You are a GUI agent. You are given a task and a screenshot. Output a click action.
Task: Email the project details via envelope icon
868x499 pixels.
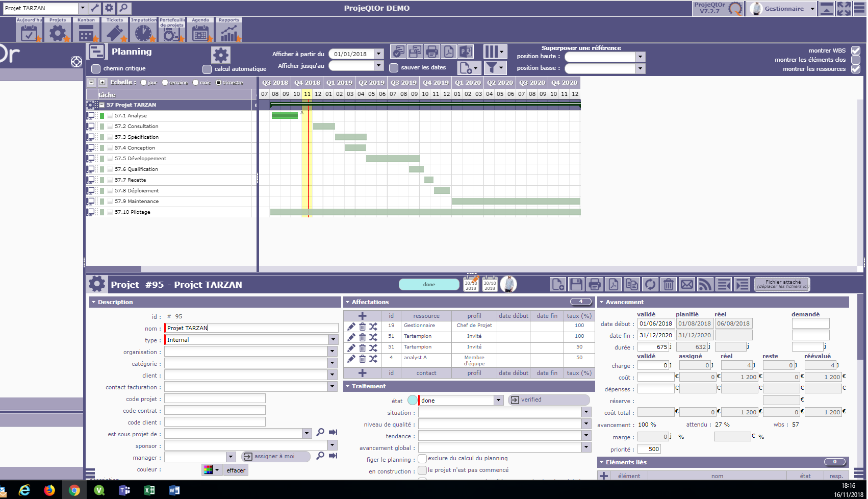pos(687,284)
